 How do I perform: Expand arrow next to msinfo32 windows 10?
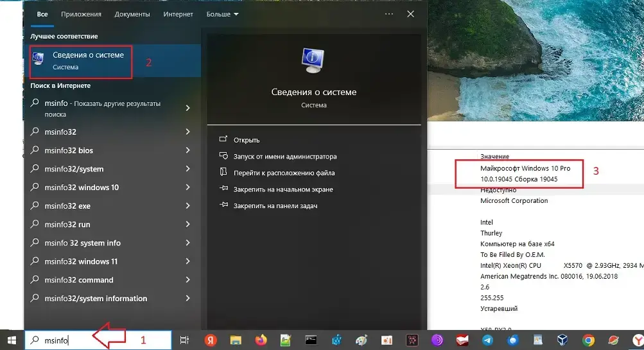pyautogui.click(x=187, y=187)
